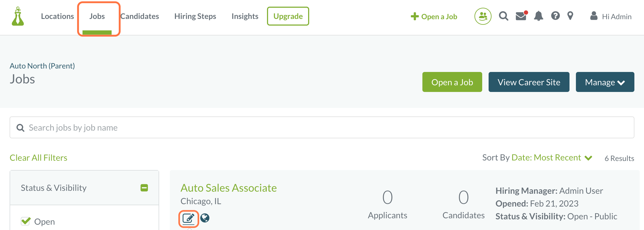
Task: Go to the Insights tab
Action: click(245, 16)
